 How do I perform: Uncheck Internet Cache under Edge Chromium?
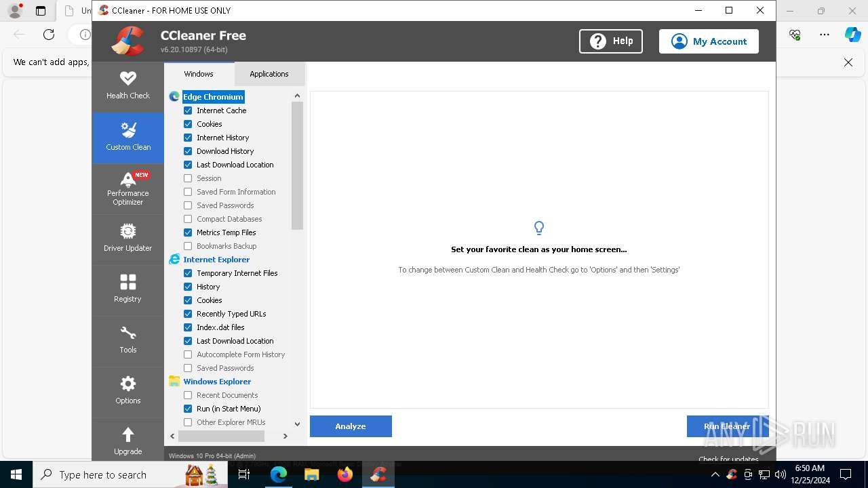click(x=188, y=110)
